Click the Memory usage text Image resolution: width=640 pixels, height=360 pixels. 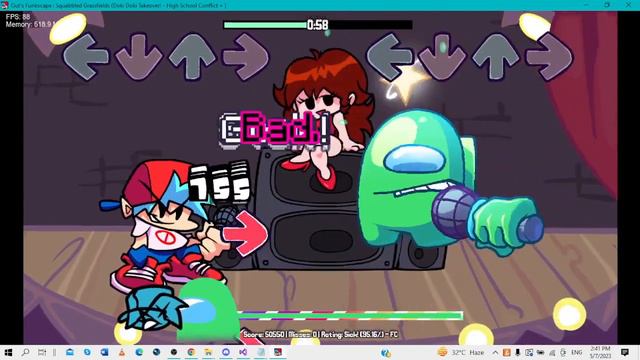[31, 24]
